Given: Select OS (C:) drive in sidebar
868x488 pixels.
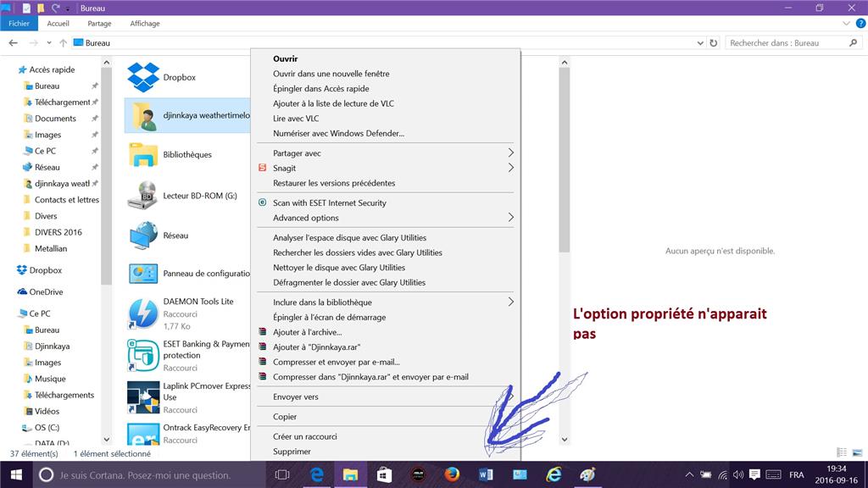Looking at the screenshot, I should 47,428.
